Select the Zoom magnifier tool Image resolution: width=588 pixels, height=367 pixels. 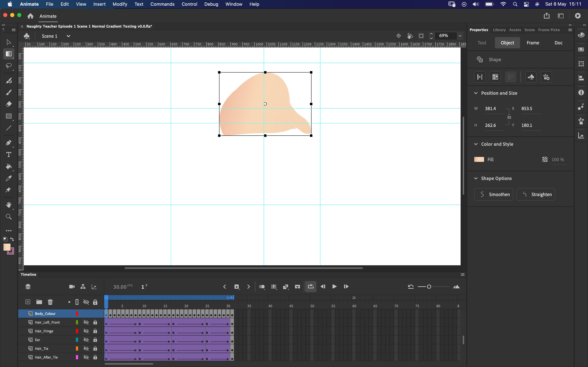pyautogui.click(x=9, y=217)
